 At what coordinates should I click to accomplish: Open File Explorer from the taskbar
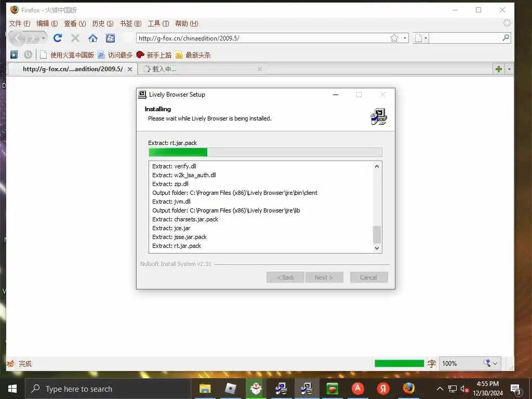click(205, 389)
